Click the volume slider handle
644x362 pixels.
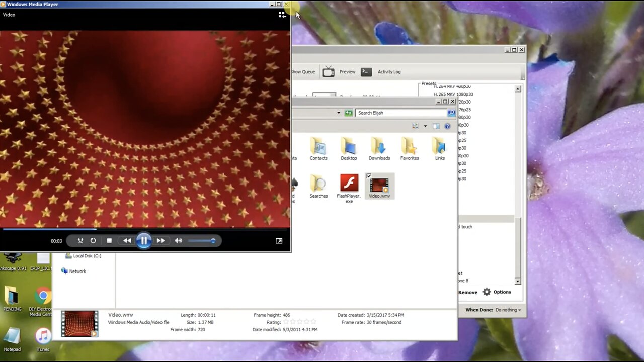click(213, 241)
